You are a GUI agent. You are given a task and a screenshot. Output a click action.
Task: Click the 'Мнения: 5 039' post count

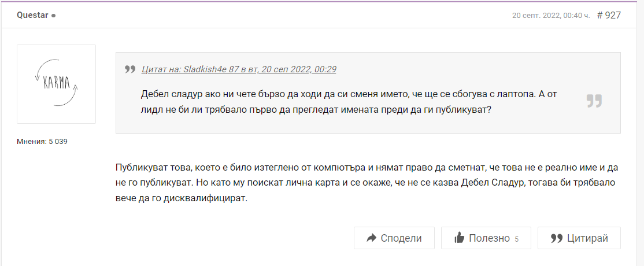click(42, 141)
